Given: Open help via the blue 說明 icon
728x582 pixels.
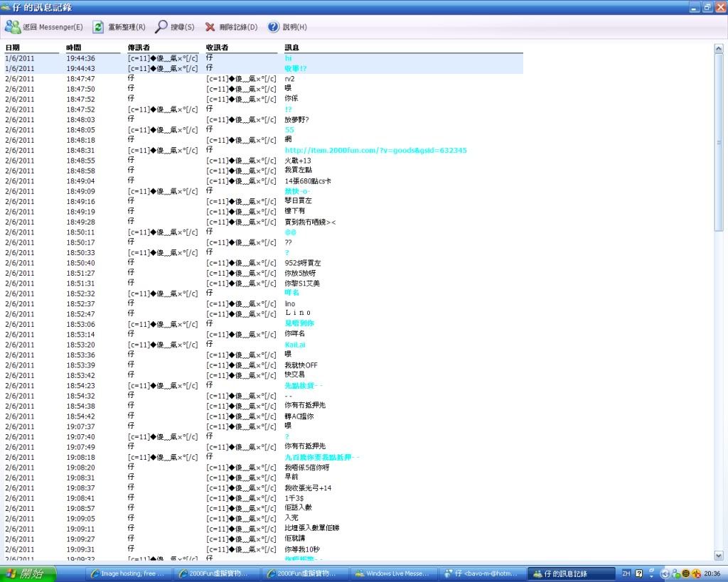Looking at the screenshot, I should pyautogui.click(x=273, y=27).
